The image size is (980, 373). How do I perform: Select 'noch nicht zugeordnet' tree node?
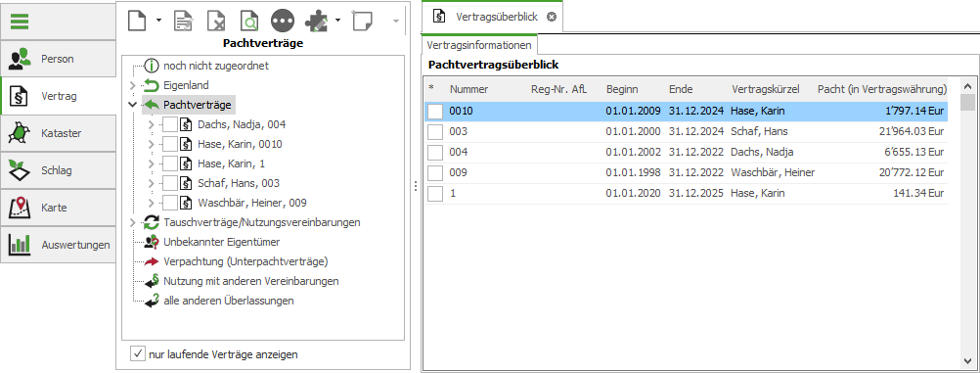tap(216, 66)
